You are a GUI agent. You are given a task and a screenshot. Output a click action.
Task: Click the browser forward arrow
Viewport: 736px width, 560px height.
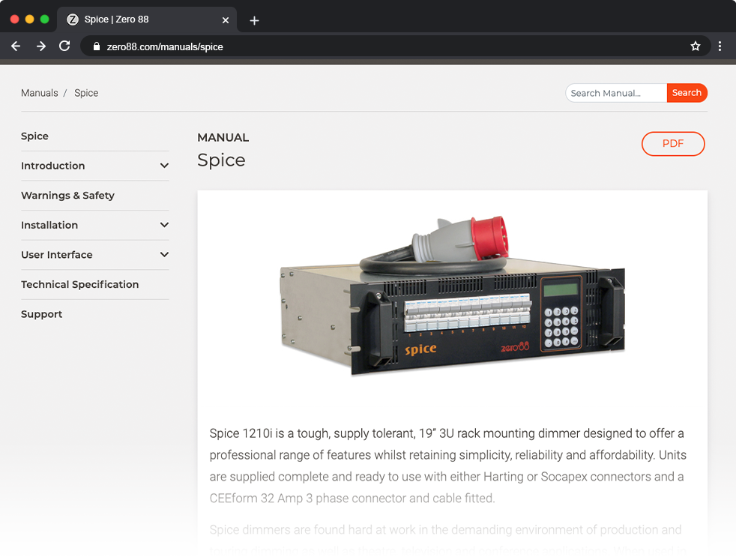[x=40, y=46]
